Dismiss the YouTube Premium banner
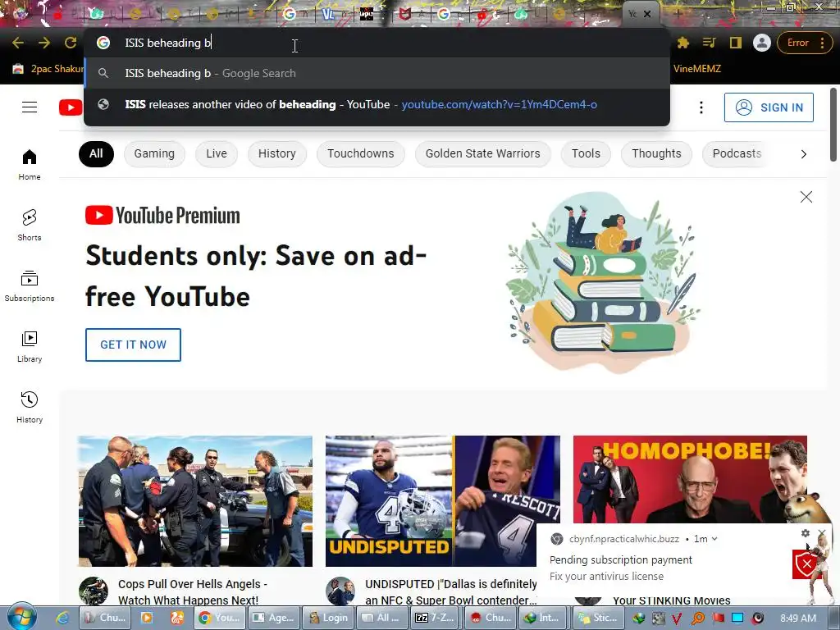The width and height of the screenshot is (840, 630). point(806,197)
